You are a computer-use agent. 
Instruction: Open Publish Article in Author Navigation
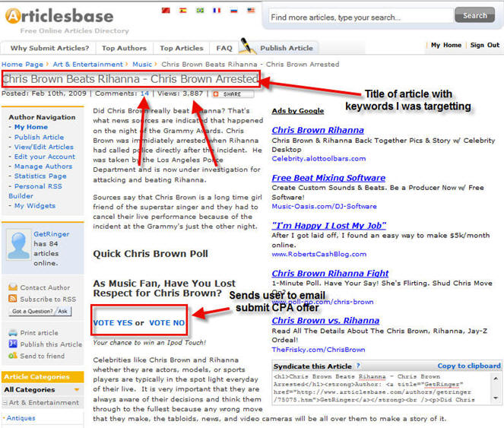click(39, 137)
